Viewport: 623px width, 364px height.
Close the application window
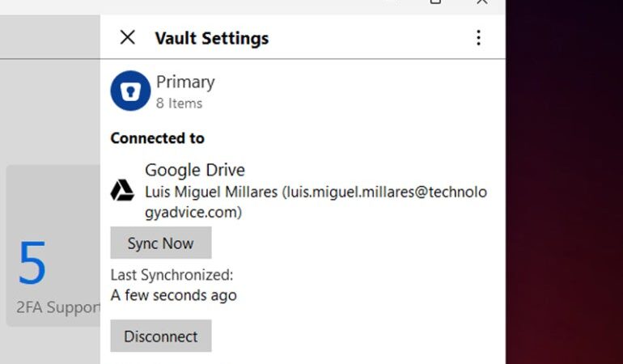click(x=482, y=2)
